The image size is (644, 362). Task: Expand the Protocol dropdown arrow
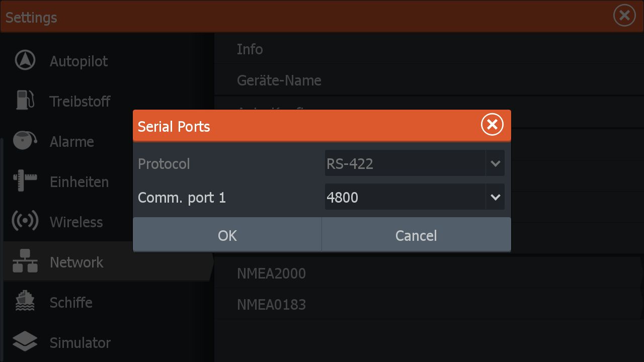coord(495,163)
